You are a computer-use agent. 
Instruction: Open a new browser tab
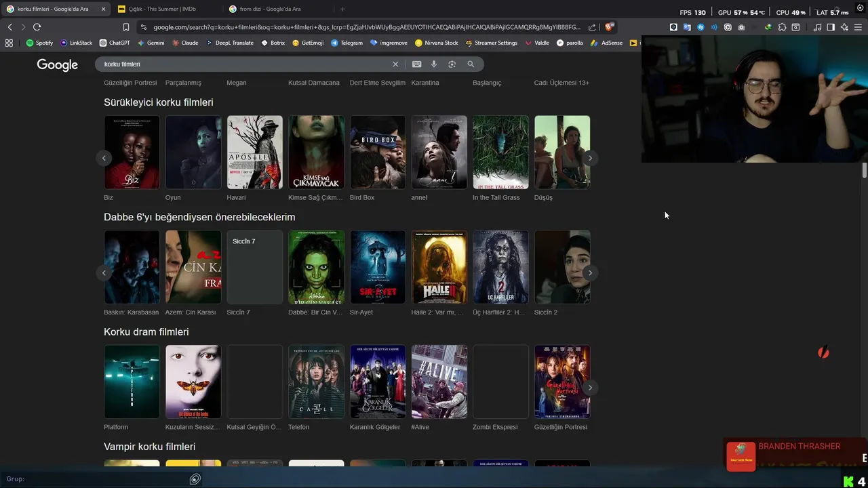tap(342, 9)
